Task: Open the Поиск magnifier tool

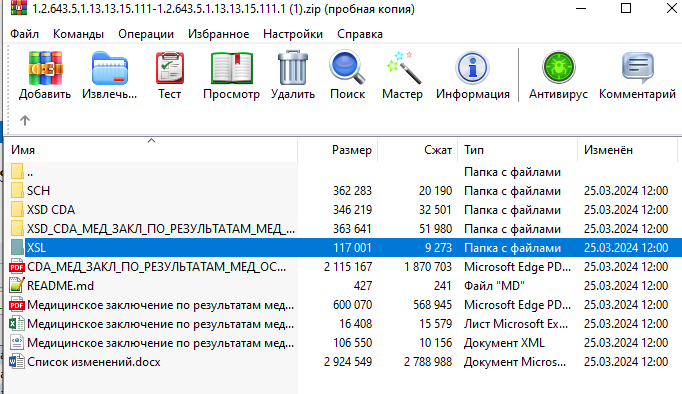Action: (x=347, y=68)
